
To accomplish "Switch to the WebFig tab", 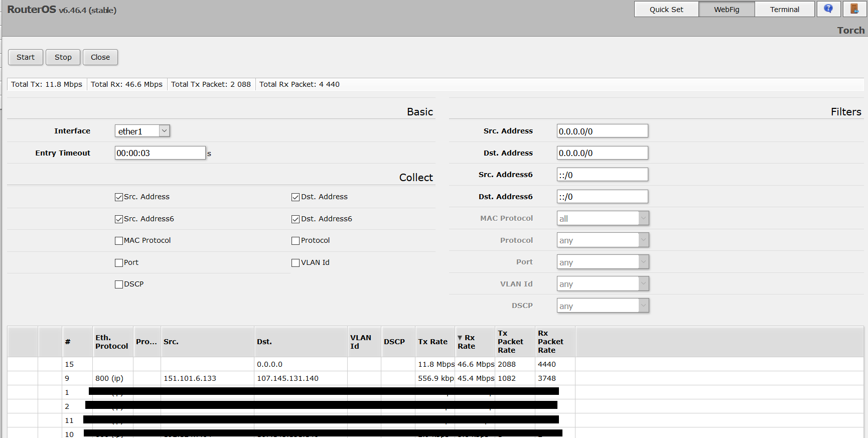I will (727, 9).
